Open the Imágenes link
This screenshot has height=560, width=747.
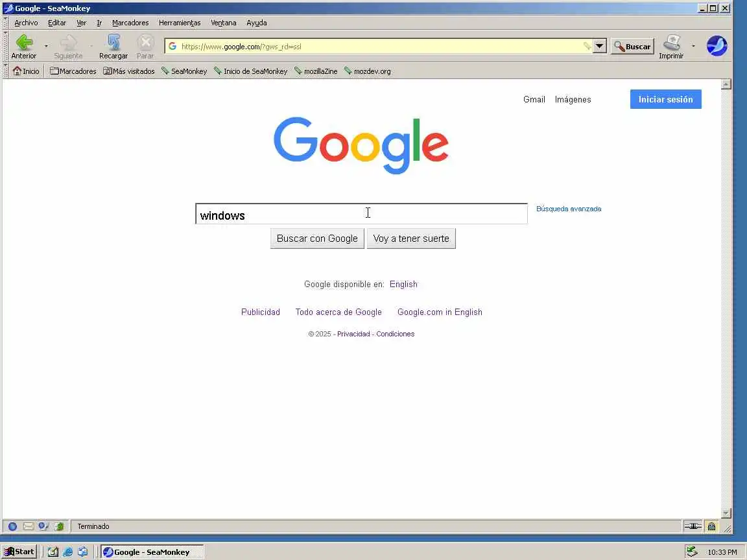coord(573,100)
